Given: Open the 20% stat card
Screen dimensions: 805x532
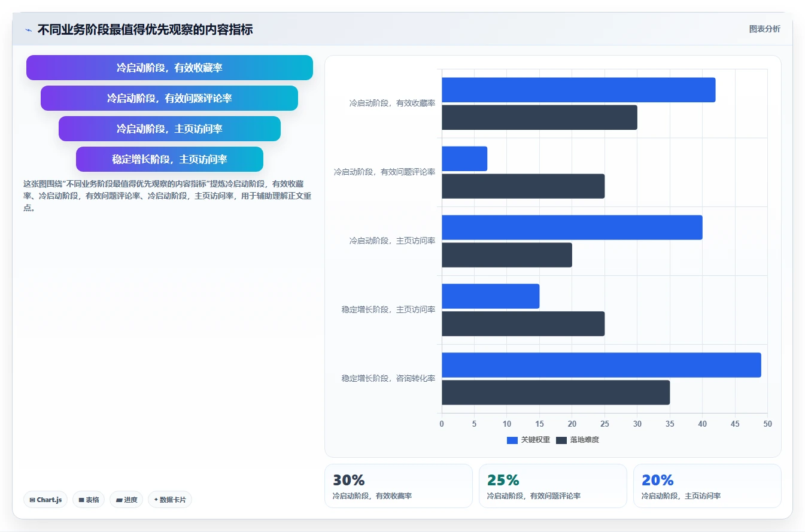Looking at the screenshot, I should (707, 486).
